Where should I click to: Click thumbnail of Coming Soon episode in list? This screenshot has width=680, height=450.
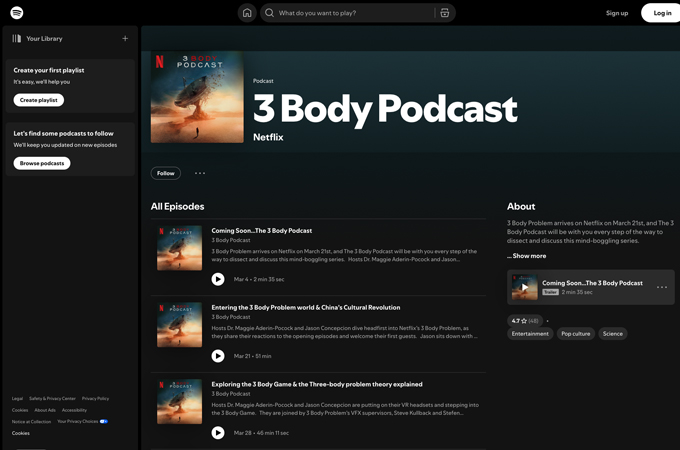point(179,248)
